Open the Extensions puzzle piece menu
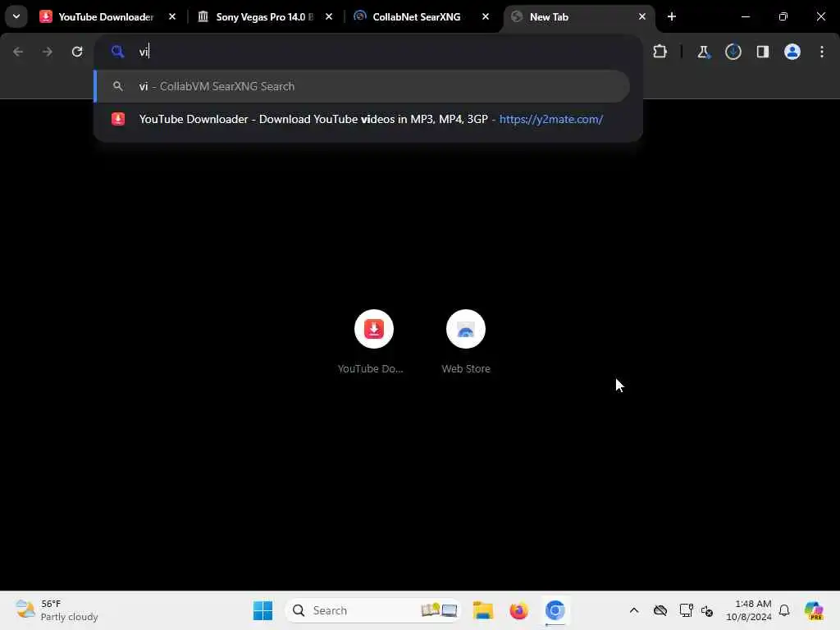Image resolution: width=840 pixels, height=630 pixels. pos(660,52)
